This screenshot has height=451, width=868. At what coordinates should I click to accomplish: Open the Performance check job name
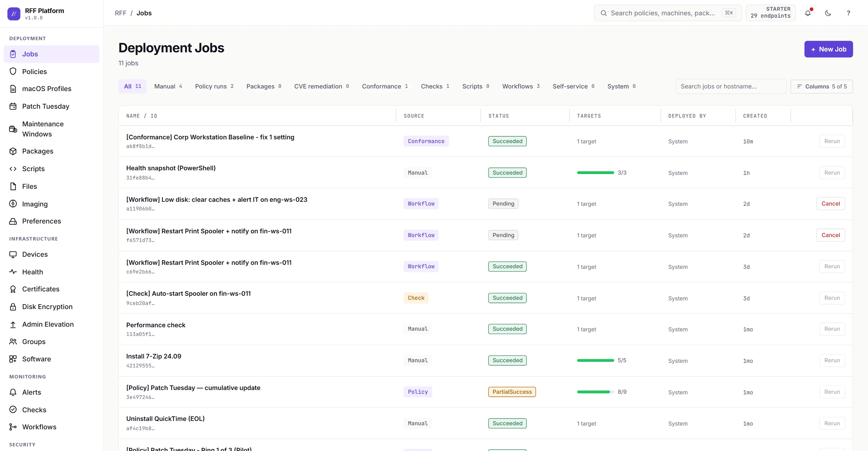[156, 325]
